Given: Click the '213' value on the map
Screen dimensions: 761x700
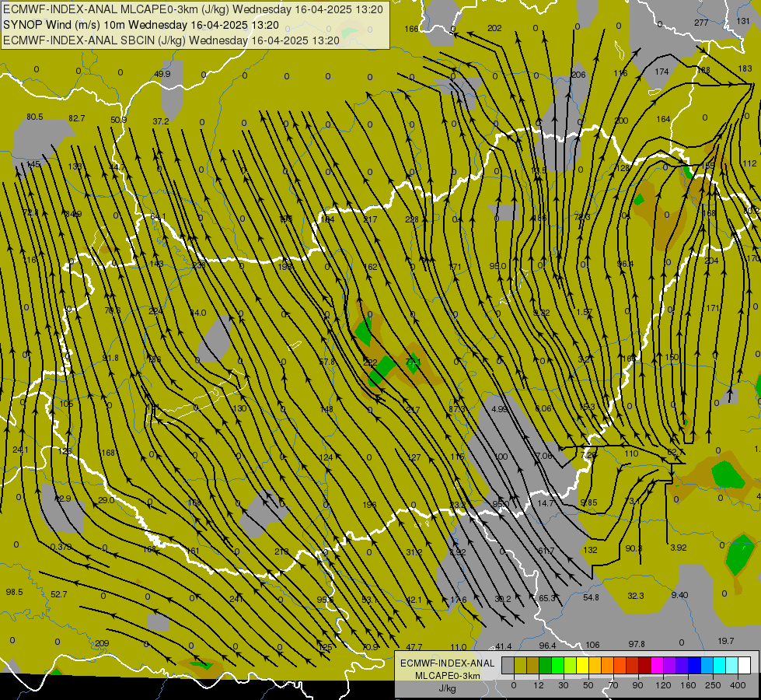Looking at the screenshot, I should (x=281, y=551).
